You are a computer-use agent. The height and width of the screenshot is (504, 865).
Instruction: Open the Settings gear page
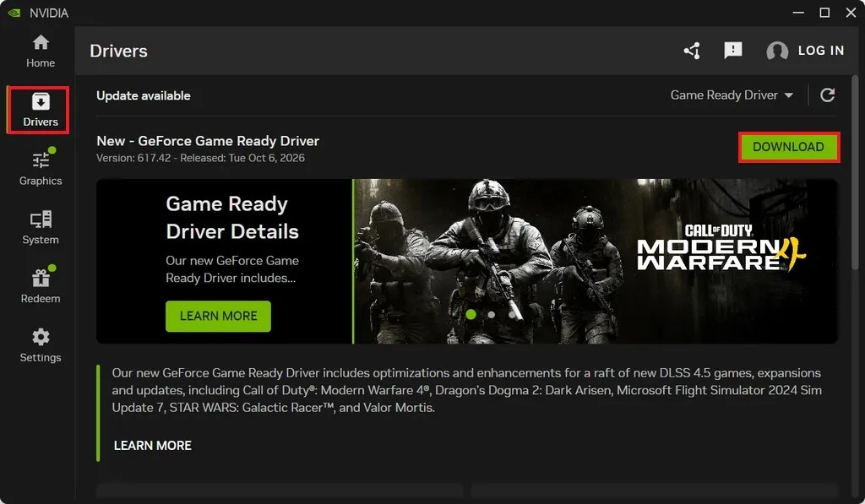coord(41,345)
